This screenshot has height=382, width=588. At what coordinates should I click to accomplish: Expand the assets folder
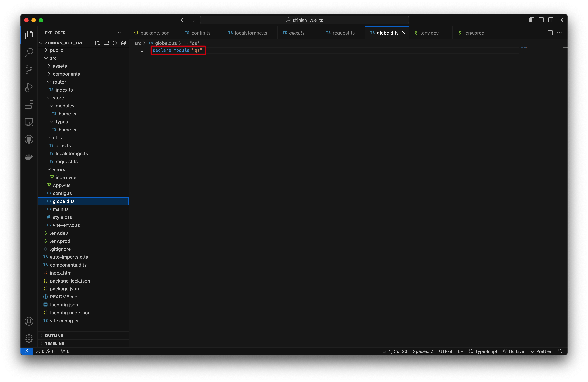[x=83, y=66]
